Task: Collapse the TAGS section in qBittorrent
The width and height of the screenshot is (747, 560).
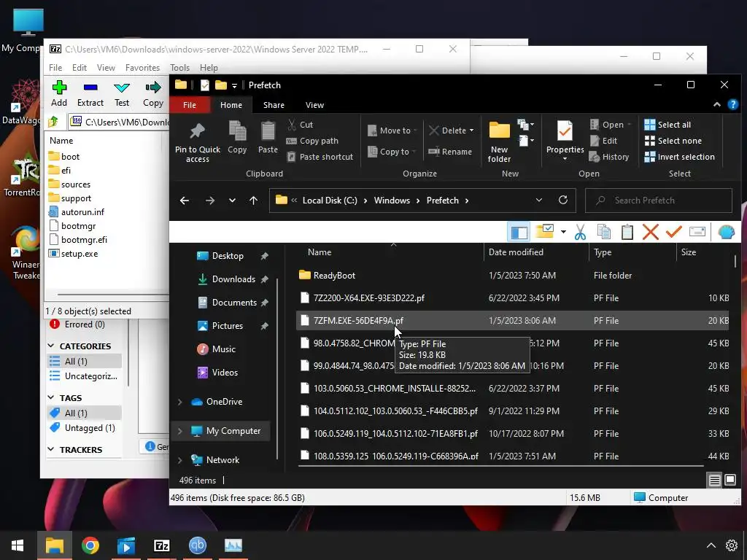Action: point(51,397)
